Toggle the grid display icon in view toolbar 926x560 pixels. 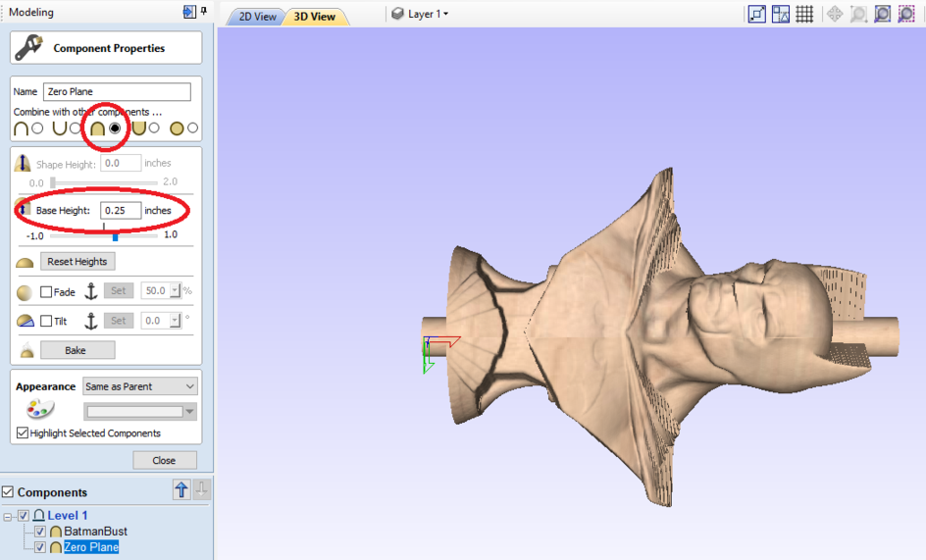(804, 14)
